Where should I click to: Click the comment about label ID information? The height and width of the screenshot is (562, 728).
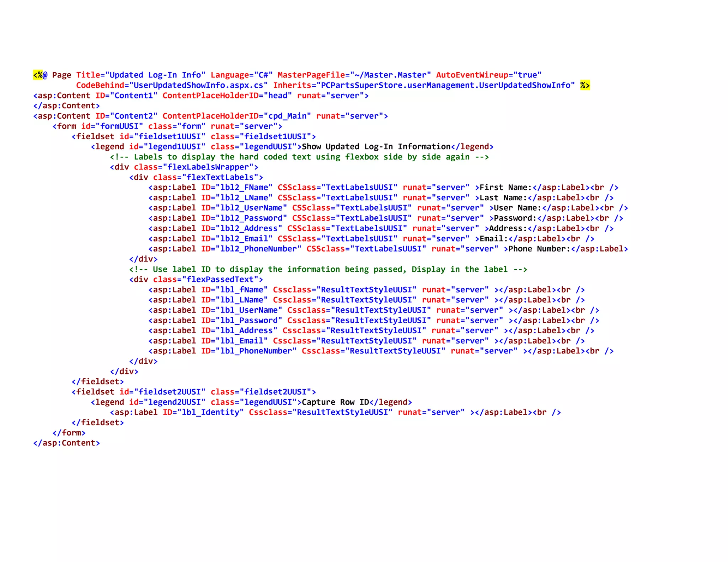click(328, 269)
